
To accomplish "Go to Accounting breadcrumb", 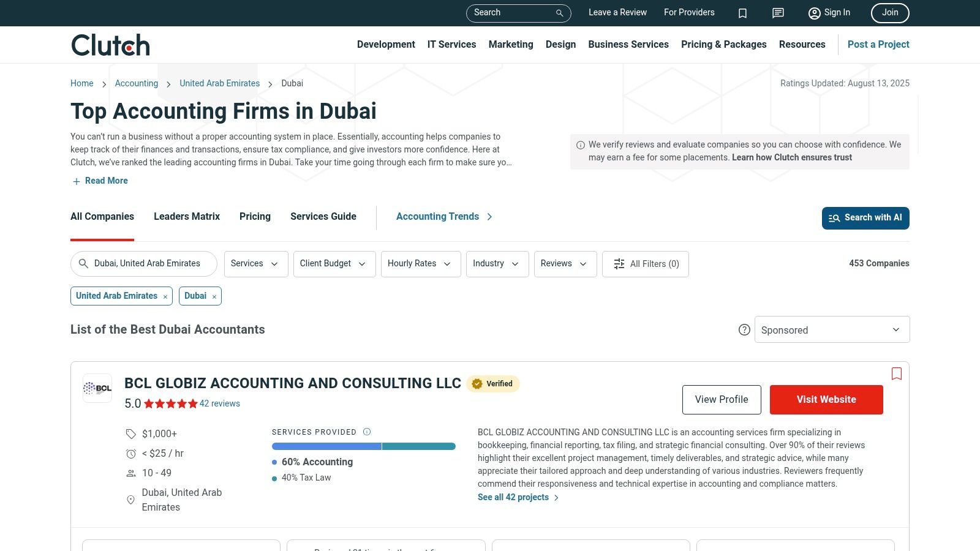I will 137,83.
